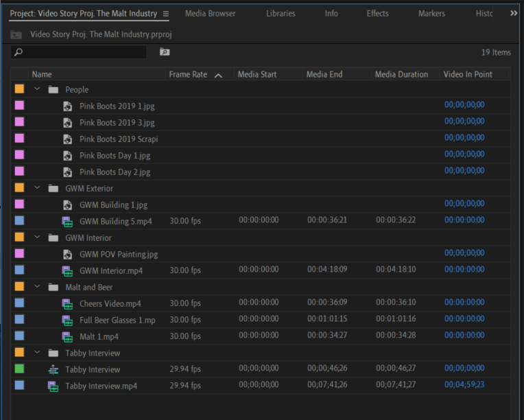Click the GWM POV Painting.jpg still icon
Viewport: 524px width, 420px height.
coord(67,255)
